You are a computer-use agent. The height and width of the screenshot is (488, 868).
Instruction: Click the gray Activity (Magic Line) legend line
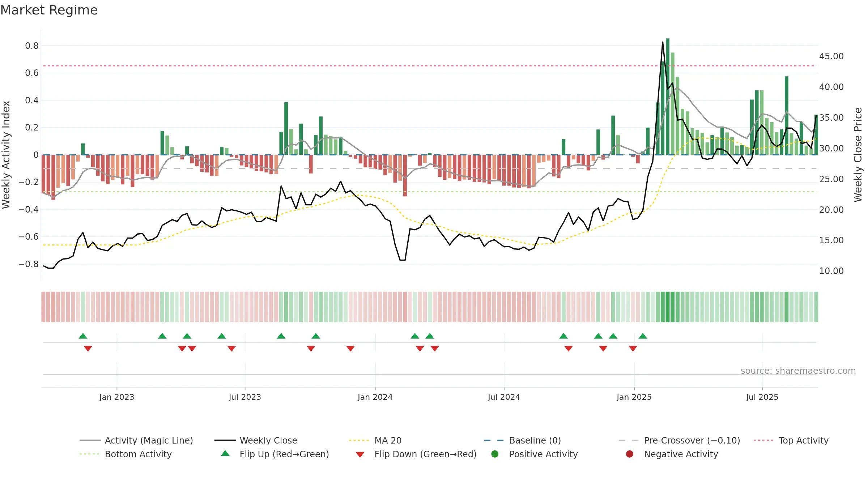pyautogui.click(x=90, y=440)
